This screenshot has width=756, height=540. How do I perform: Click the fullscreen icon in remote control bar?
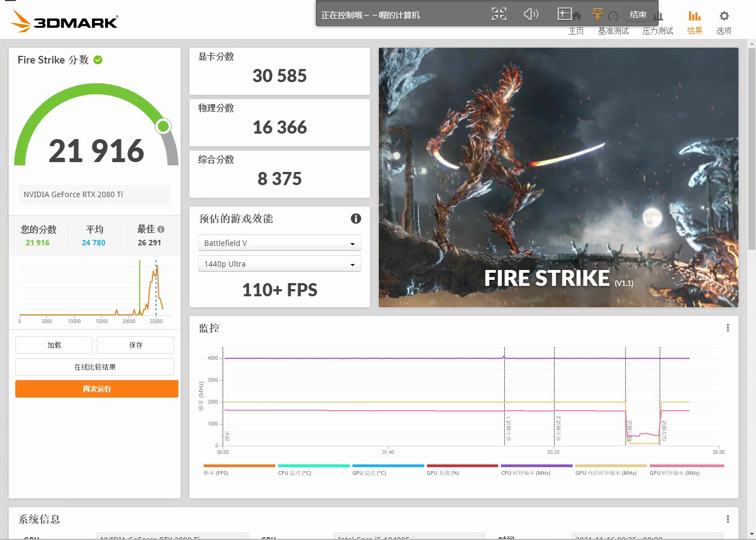[499, 14]
